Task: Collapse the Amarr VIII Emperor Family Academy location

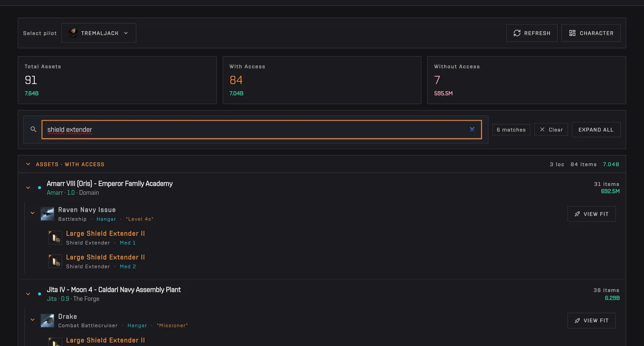Action: click(x=28, y=188)
